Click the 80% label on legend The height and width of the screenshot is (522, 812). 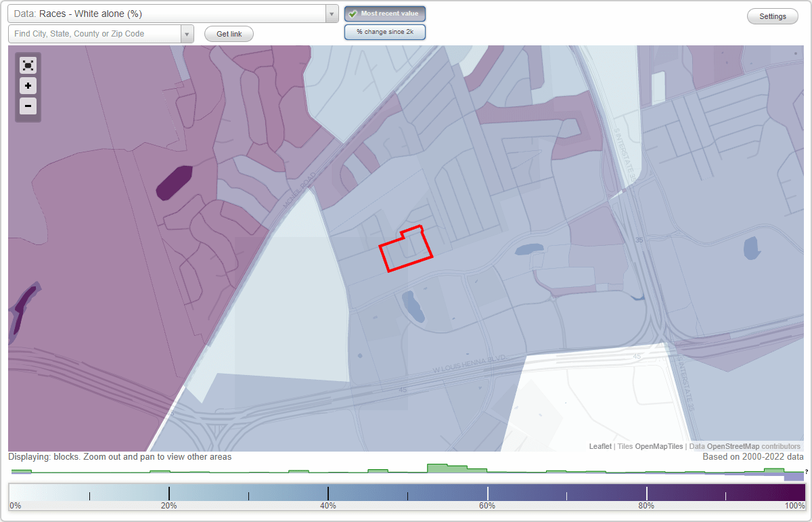[646, 506]
